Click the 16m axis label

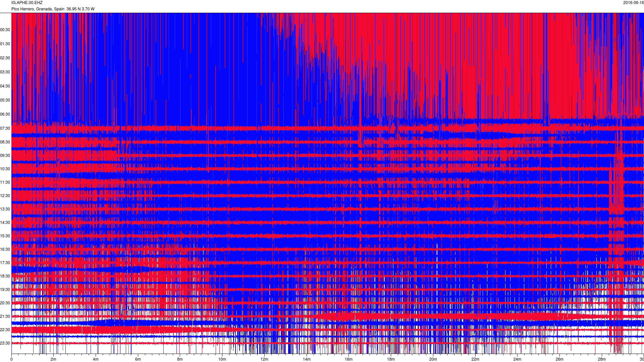348,359
